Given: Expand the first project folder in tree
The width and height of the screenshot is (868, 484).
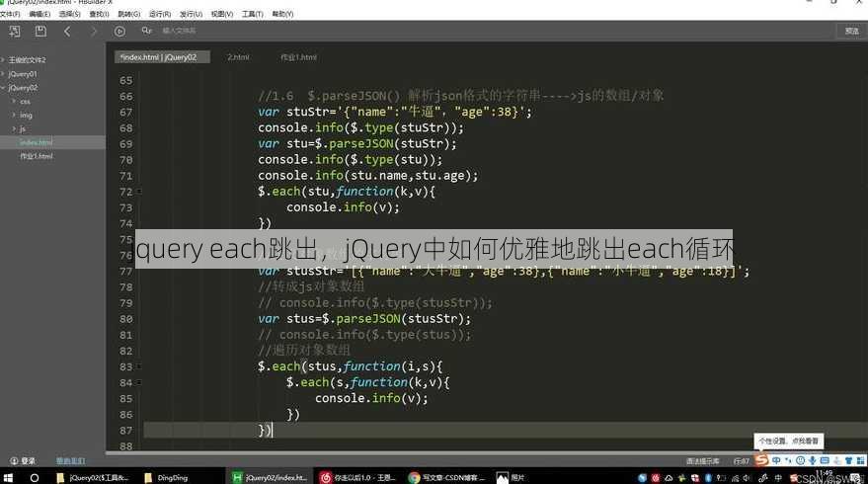Looking at the screenshot, I should [3, 60].
